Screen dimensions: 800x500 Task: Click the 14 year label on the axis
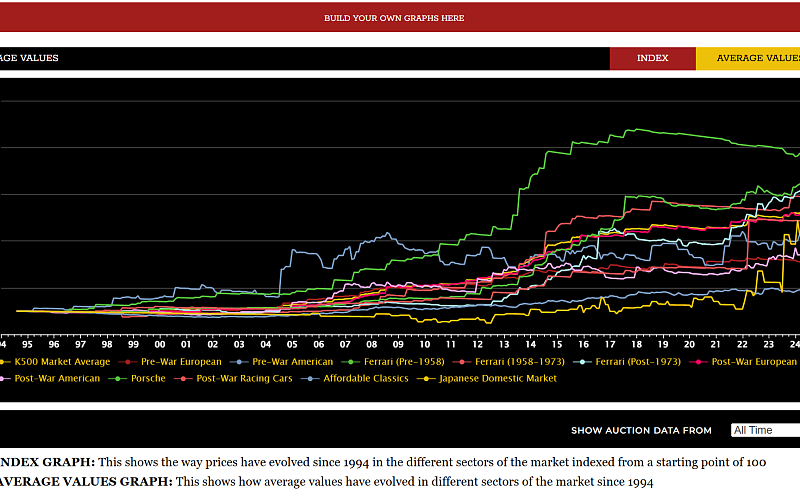pos(529,342)
